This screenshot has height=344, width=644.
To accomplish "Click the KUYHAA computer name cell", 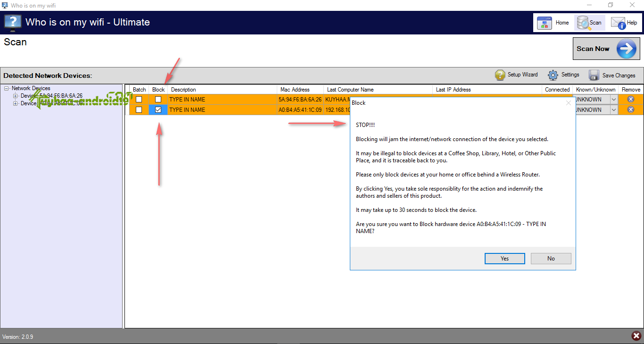I will (x=337, y=100).
